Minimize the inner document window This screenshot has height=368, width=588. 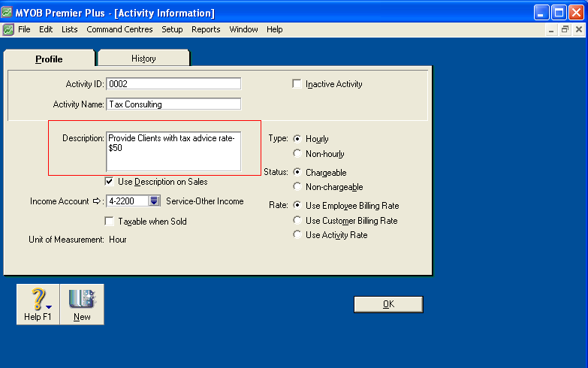point(551,29)
